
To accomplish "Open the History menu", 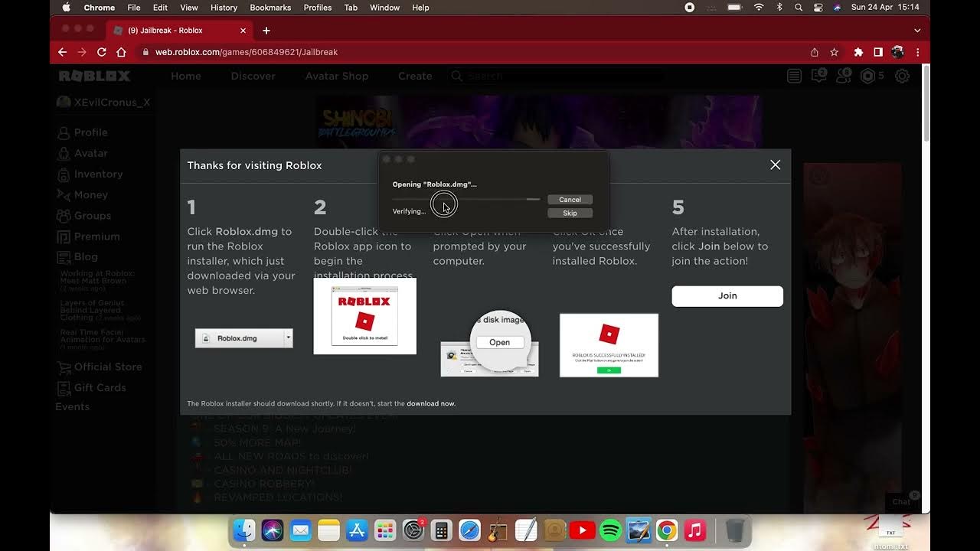I will 224,8.
